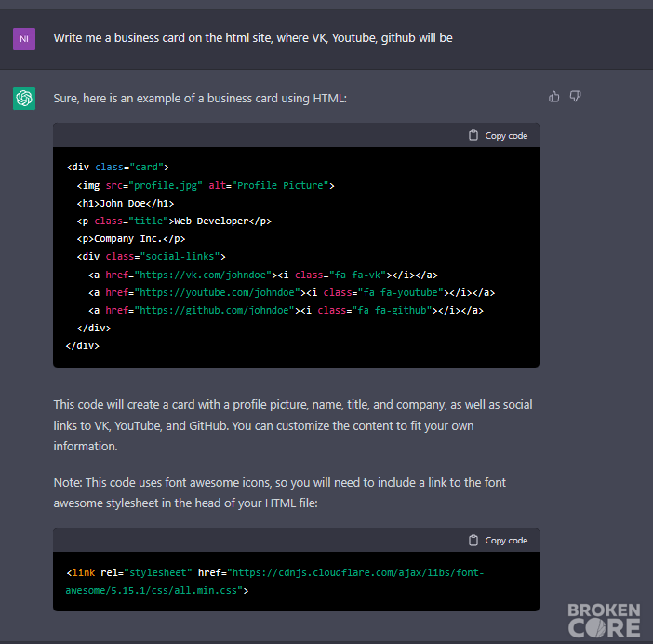This screenshot has height=644, width=653.
Task: Click the thumbs down feedback icon
Action: (575, 97)
